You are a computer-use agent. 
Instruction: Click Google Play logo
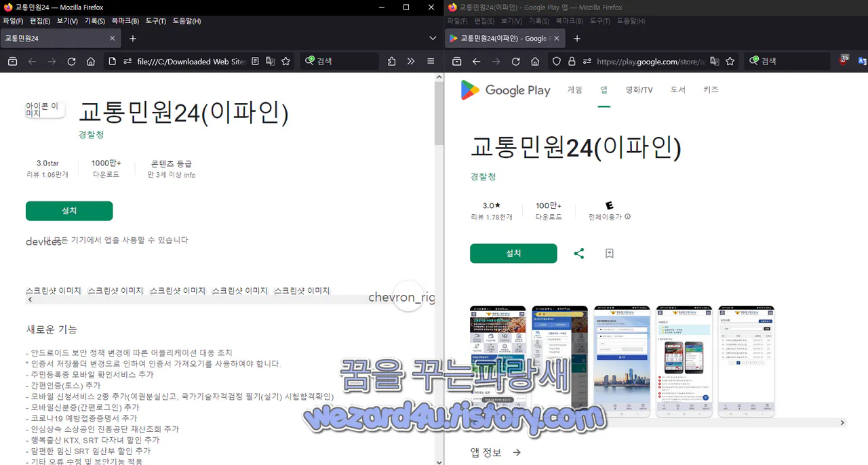pyautogui.click(x=505, y=90)
